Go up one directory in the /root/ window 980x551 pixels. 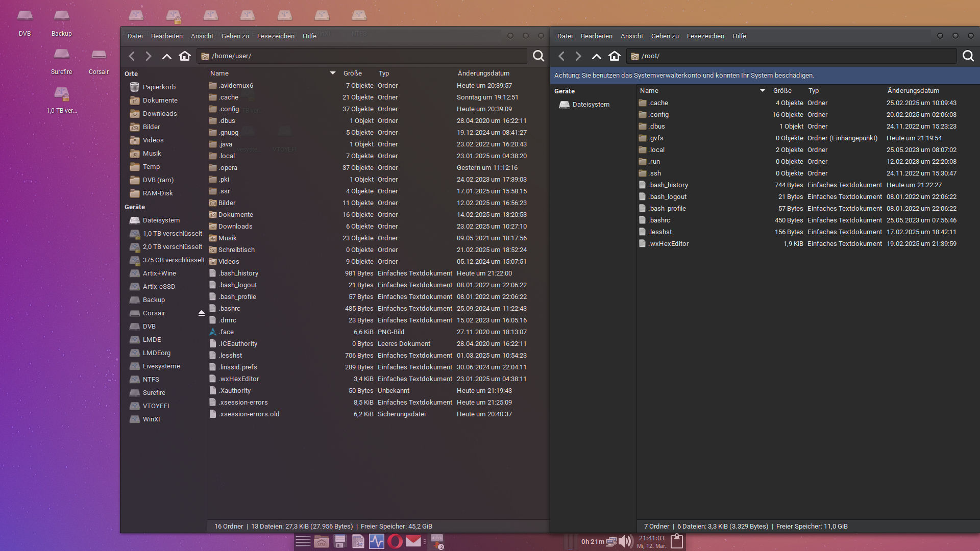tap(596, 56)
